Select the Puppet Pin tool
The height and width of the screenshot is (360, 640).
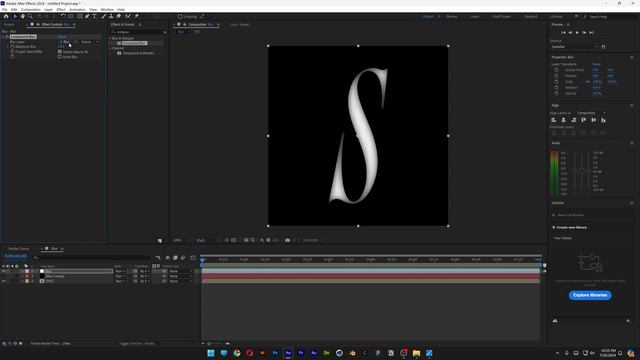137,16
